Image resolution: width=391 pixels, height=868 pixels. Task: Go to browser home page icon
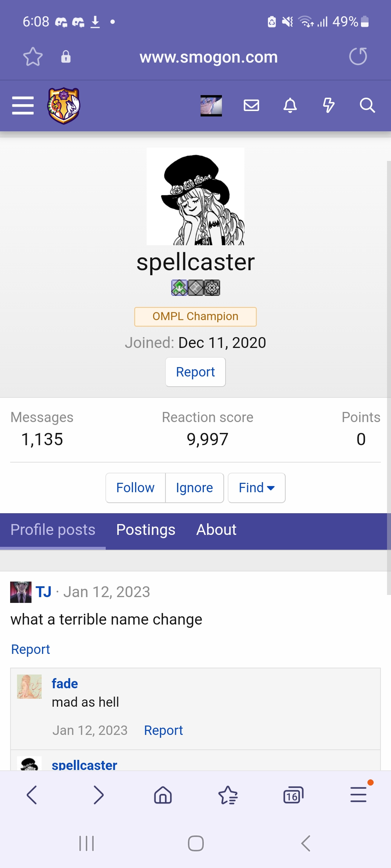[x=163, y=795]
